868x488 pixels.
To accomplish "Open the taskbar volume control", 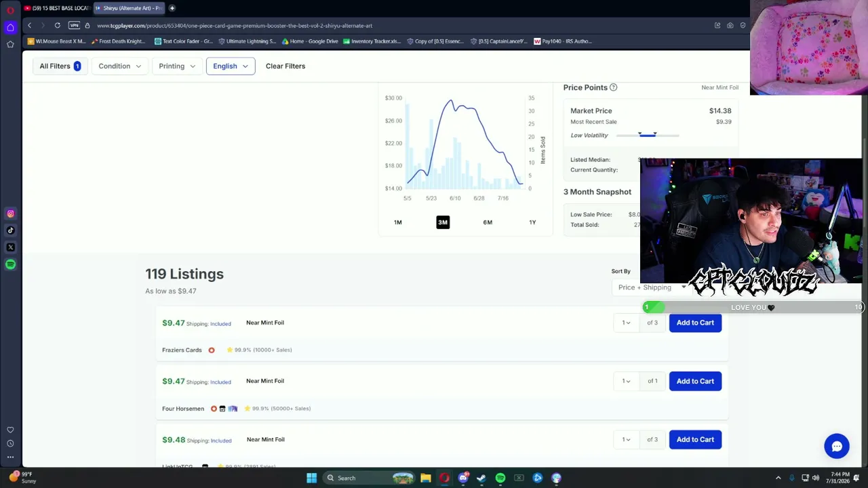I will [816, 478].
